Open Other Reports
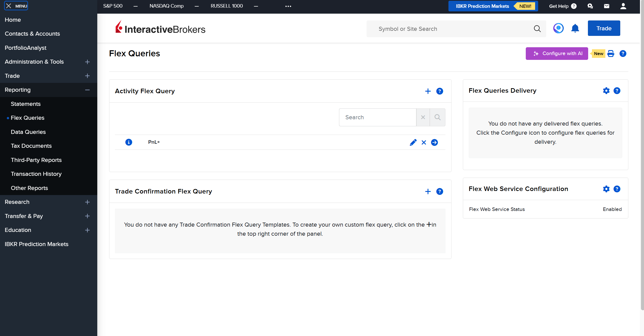The width and height of the screenshot is (644, 336). pos(29,188)
